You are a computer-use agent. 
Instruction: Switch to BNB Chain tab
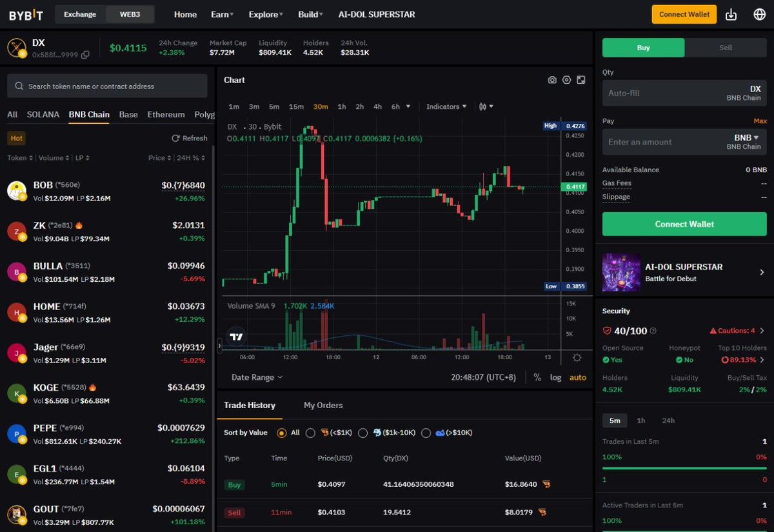pyautogui.click(x=89, y=115)
